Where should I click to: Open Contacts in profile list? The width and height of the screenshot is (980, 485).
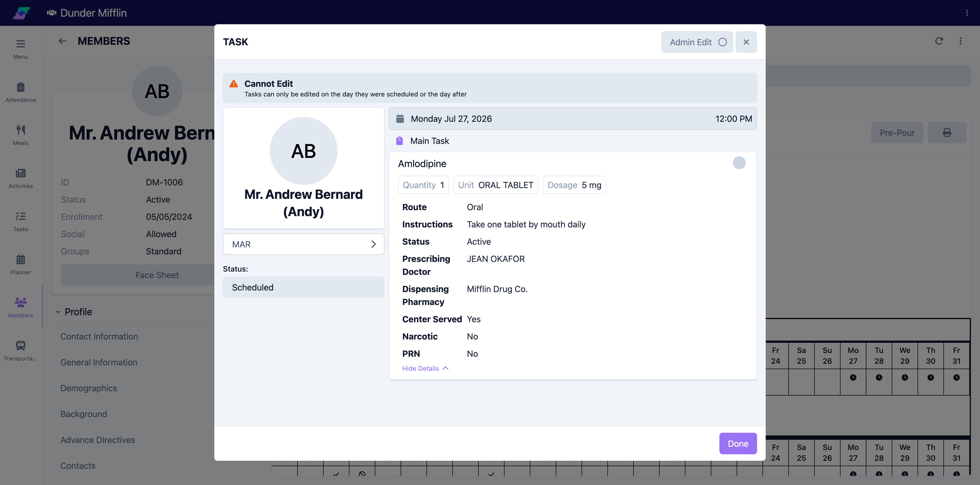(x=78, y=466)
